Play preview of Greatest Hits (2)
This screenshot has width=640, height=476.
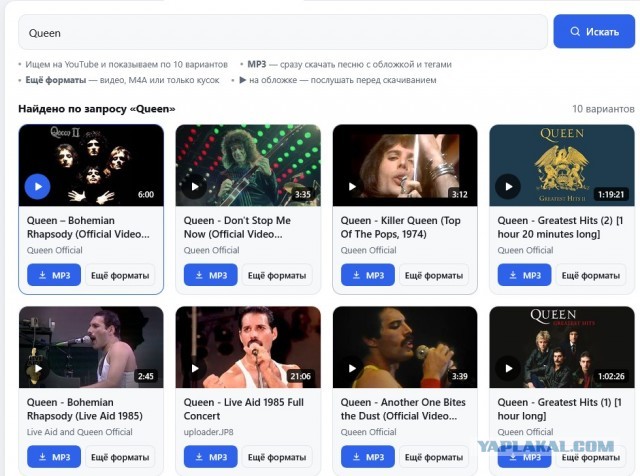tap(508, 187)
